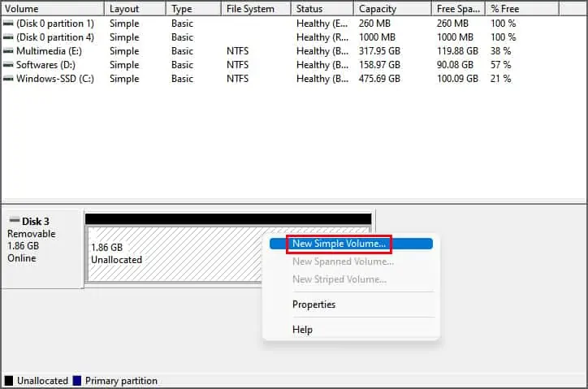Sort by the Volume column header
This screenshot has width=588, height=389.
point(53,9)
